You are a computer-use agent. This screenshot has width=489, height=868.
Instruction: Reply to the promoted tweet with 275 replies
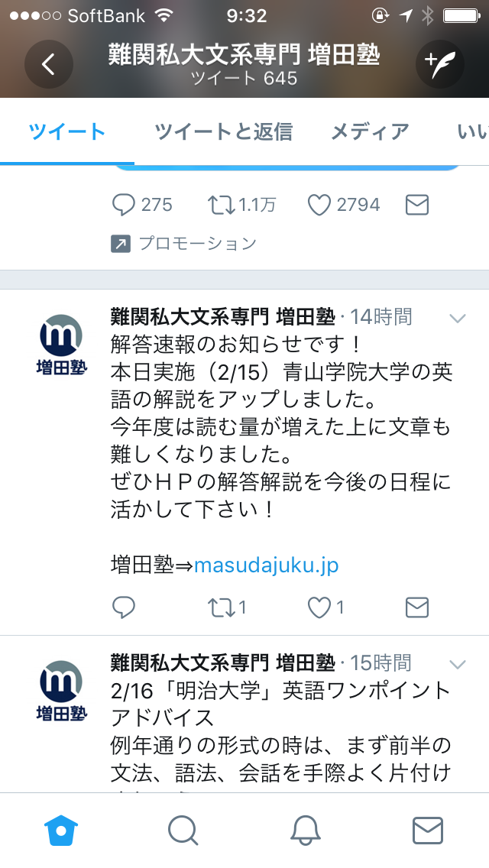[142, 205]
